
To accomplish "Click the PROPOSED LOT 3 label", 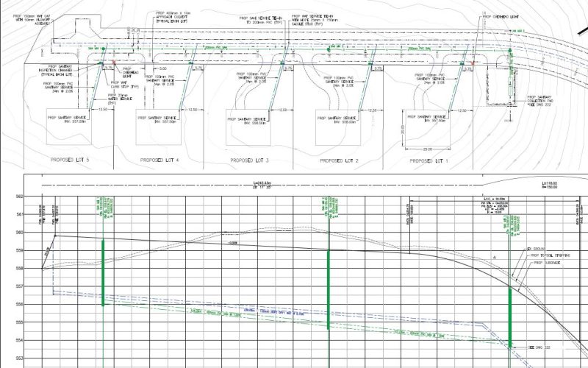I will 249,160.
